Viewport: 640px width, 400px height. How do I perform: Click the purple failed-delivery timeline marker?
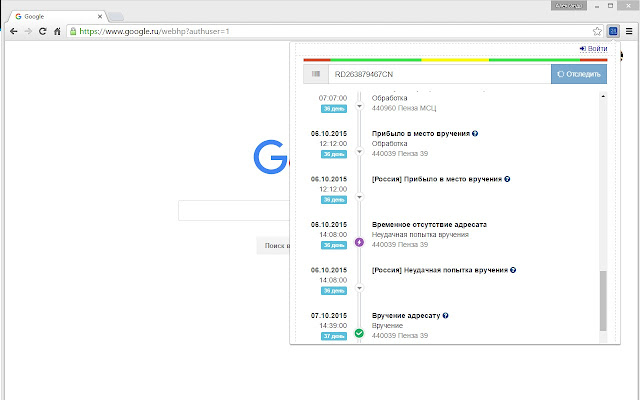[359, 242]
